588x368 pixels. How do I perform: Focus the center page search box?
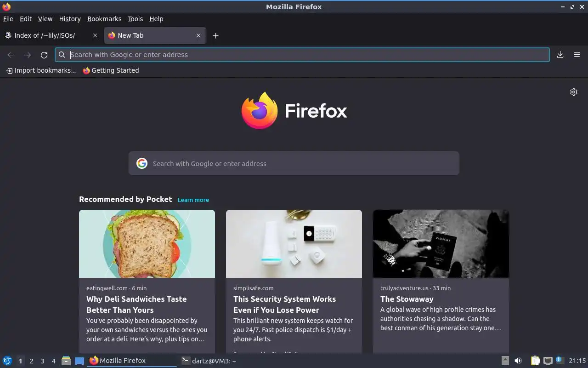click(x=294, y=163)
